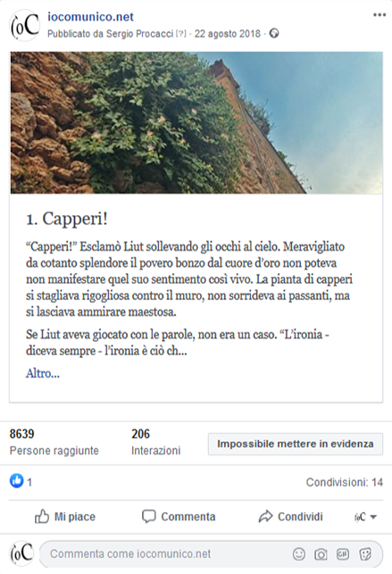
Task: Open the post options three-dot menu
Action: pos(379,15)
